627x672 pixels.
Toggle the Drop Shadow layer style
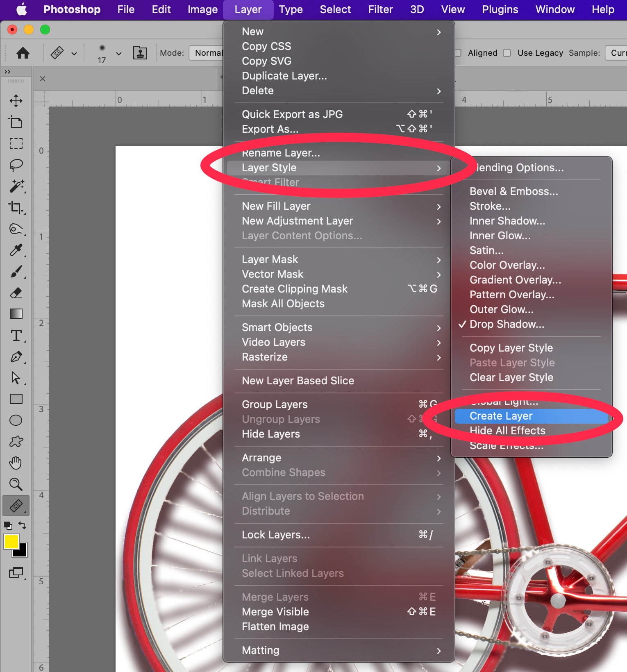pos(507,324)
